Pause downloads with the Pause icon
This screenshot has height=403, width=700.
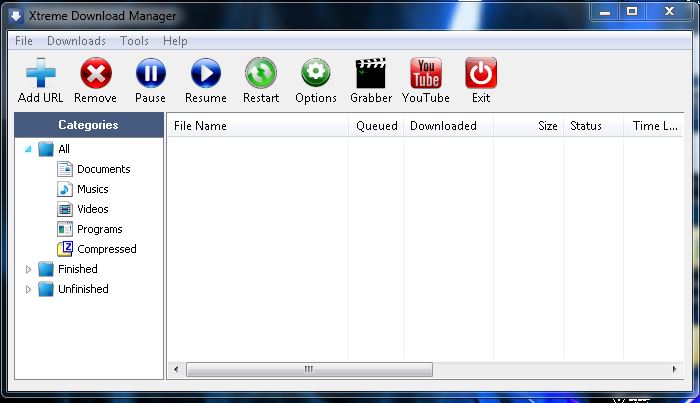(x=150, y=74)
